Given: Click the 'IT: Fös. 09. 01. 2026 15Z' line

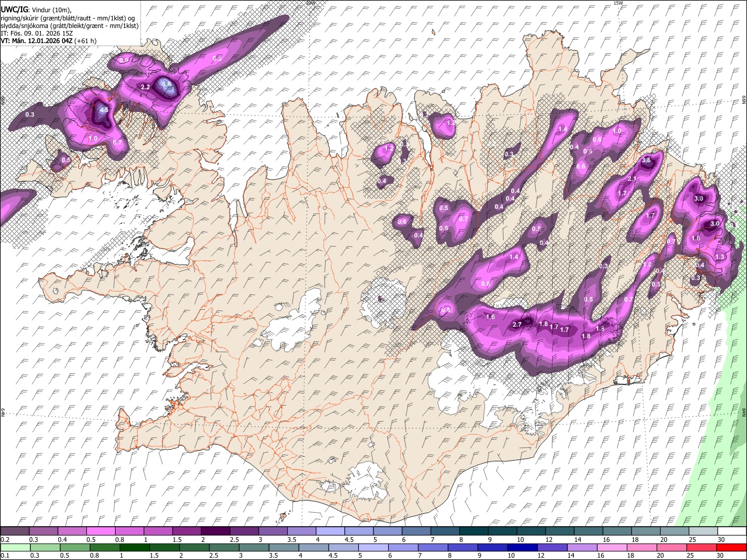Looking at the screenshot, I should pos(37,33).
